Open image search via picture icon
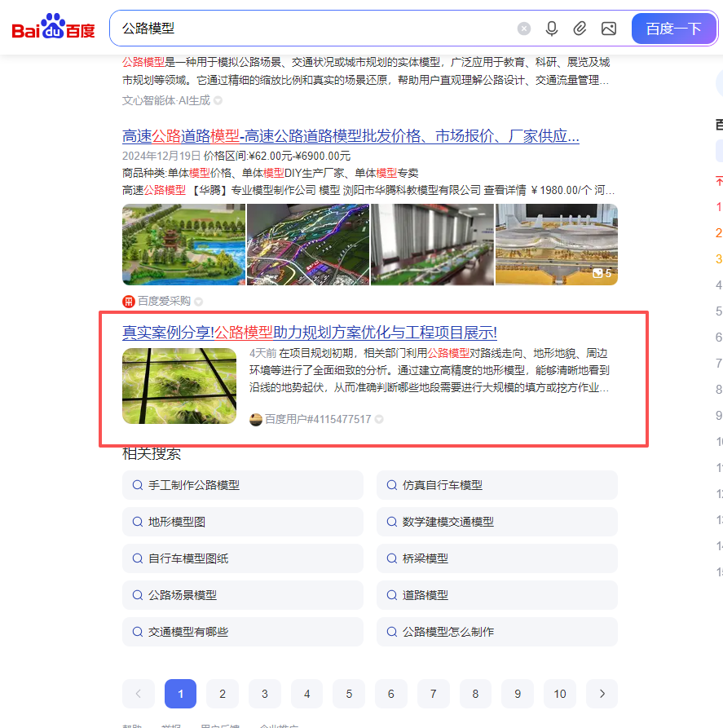Image resolution: width=723 pixels, height=728 pixels. tap(608, 29)
